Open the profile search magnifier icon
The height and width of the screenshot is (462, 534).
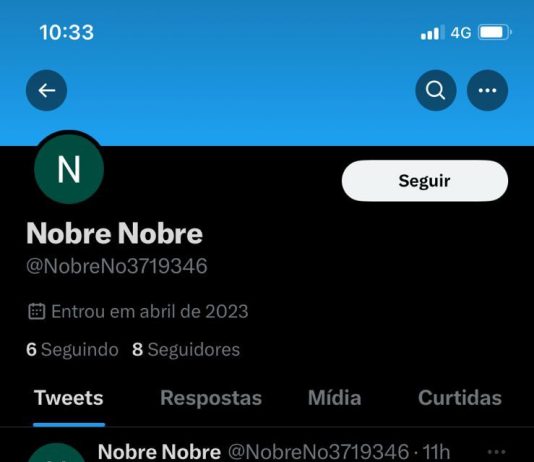point(436,90)
